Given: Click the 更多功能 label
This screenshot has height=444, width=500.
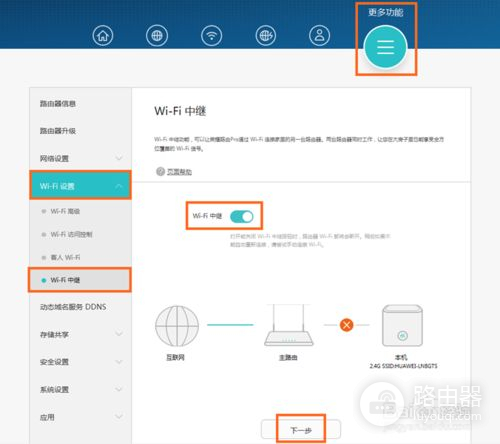Looking at the screenshot, I should [386, 13].
